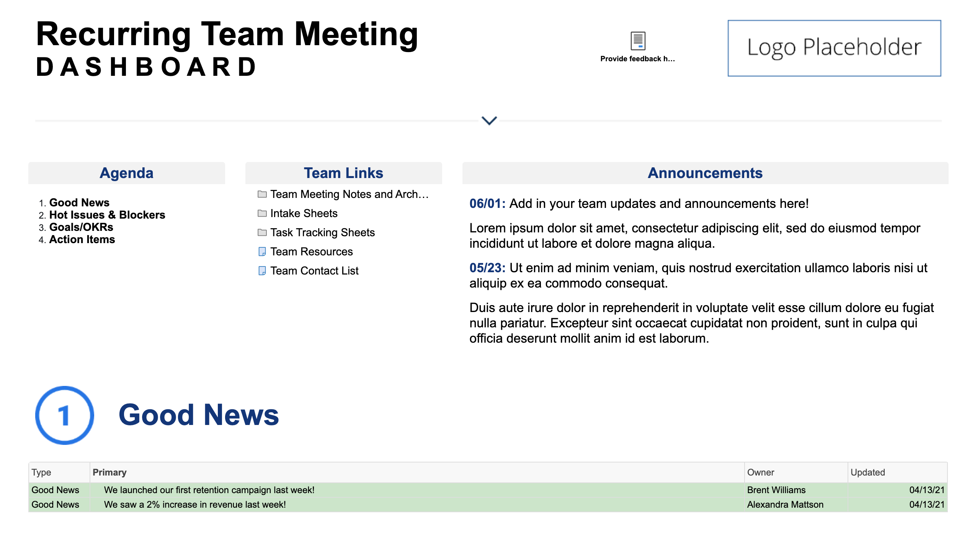This screenshot has height=536, width=980.
Task: Click the Logo Placeholder image
Action: click(834, 48)
